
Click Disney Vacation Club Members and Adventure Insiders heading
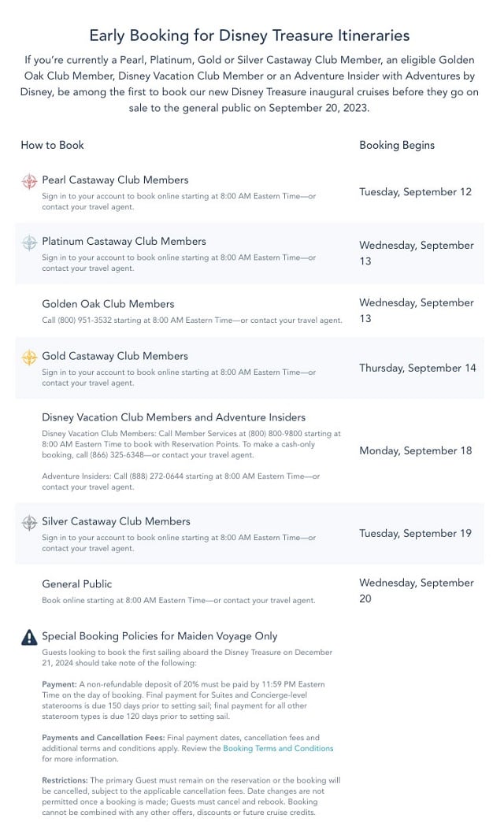[x=173, y=417]
